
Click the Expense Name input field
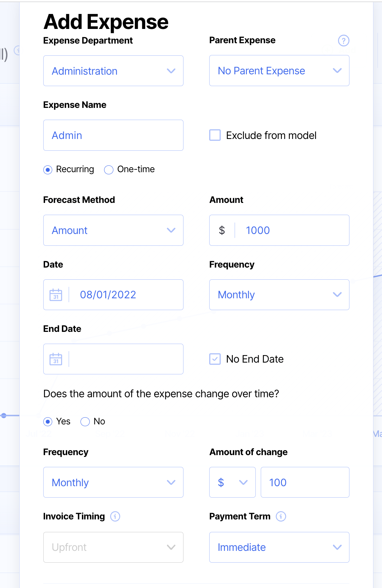[113, 135]
